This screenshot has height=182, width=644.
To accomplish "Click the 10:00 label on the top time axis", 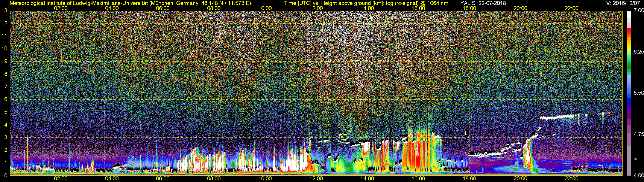I will (265, 8).
